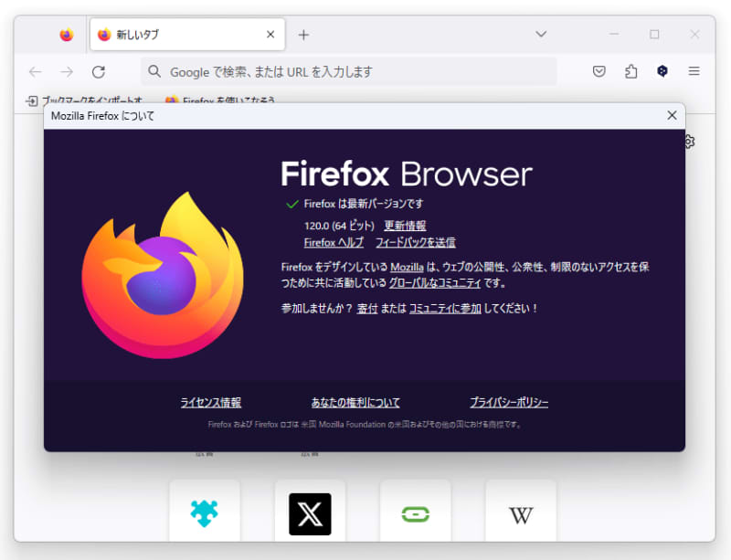Click the search magnifier icon in URL bar

pyautogui.click(x=154, y=71)
